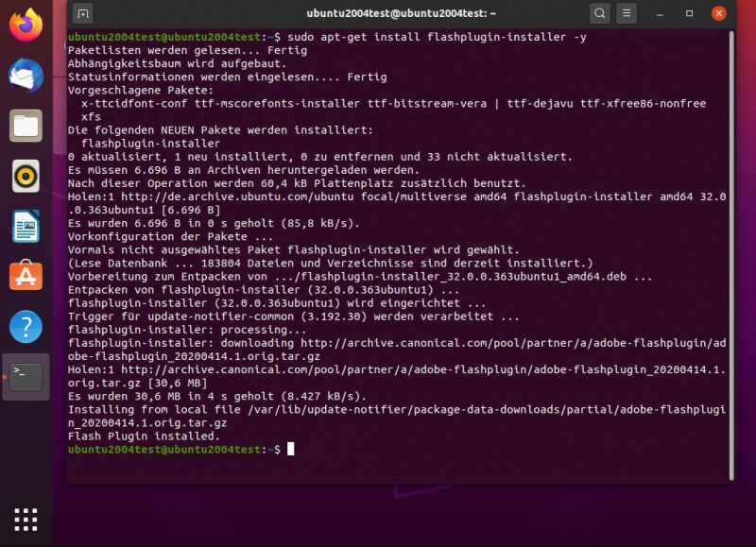Open the terminal hamburger menu

tap(627, 13)
